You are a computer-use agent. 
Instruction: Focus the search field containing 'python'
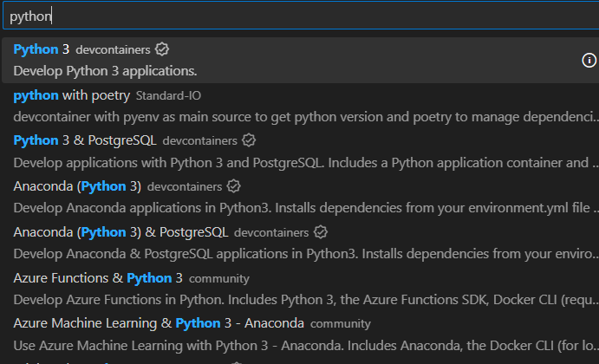(301, 16)
